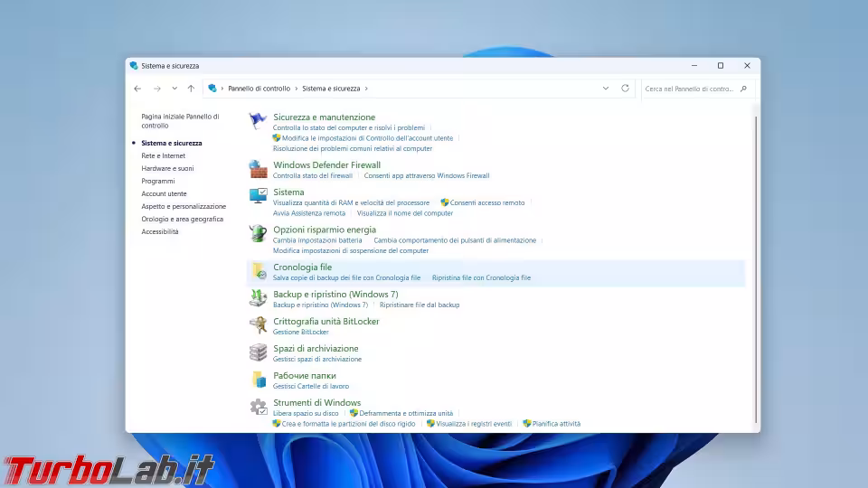Go back with the back arrow

pos(137,89)
